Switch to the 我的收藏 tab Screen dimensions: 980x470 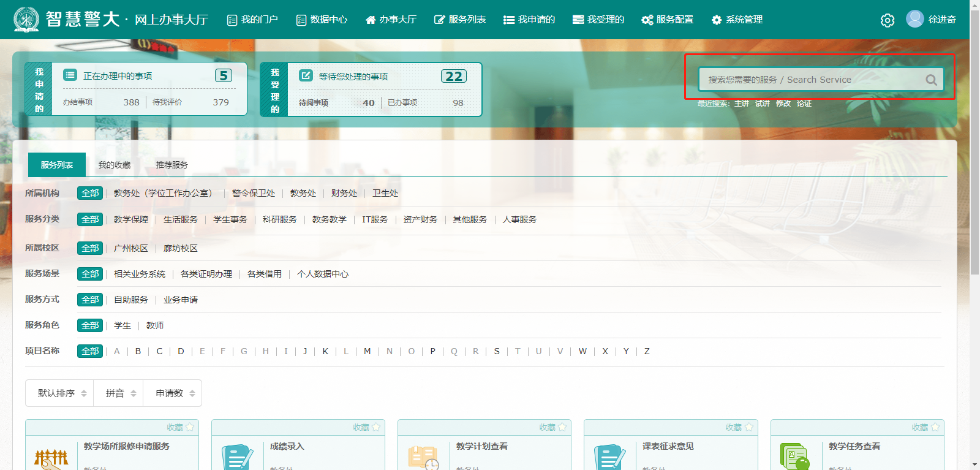(x=115, y=165)
